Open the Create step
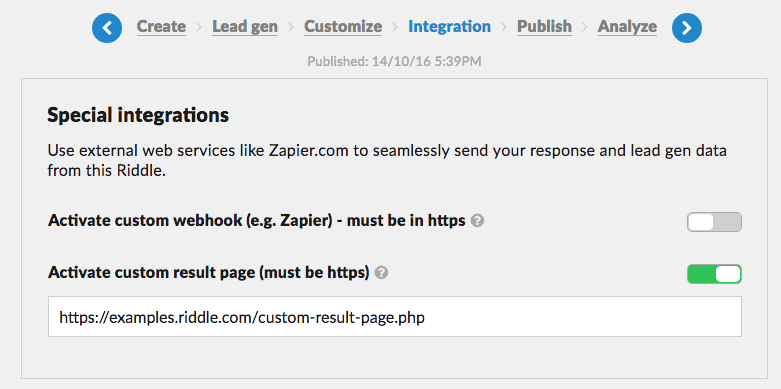The height and width of the screenshot is (389, 781). pyautogui.click(x=161, y=26)
